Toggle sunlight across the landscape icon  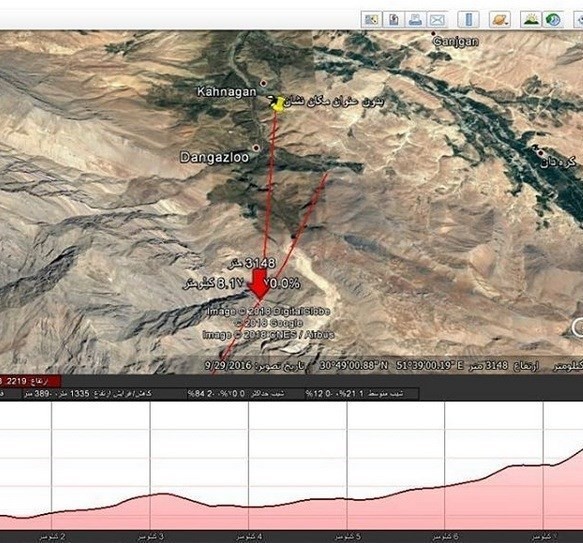click(x=531, y=19)
